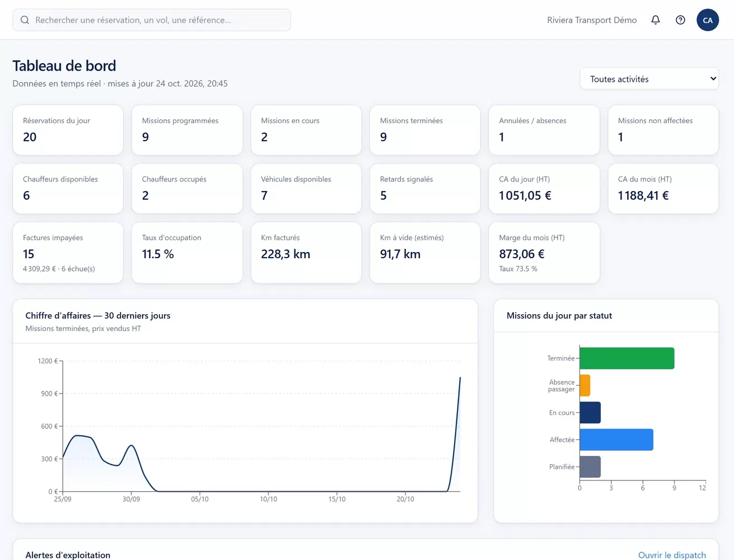Click the Riviera Transport Démo label

click(592, 20)
